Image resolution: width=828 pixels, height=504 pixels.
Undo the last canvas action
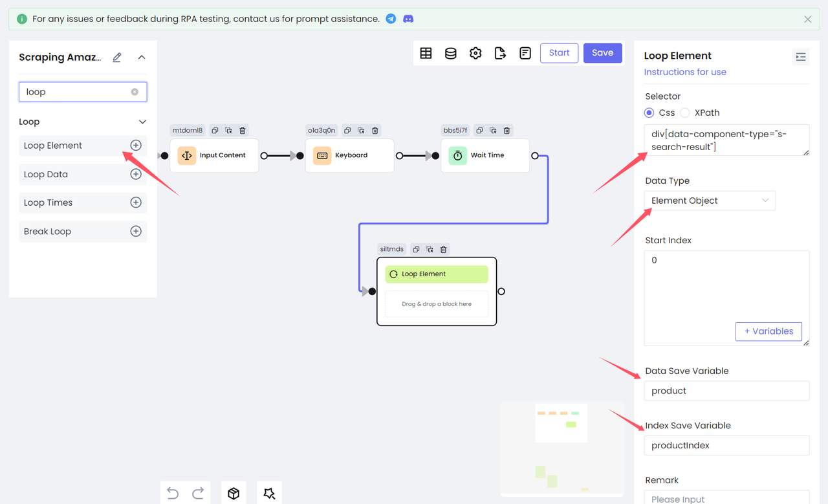[x=173, y=493]
